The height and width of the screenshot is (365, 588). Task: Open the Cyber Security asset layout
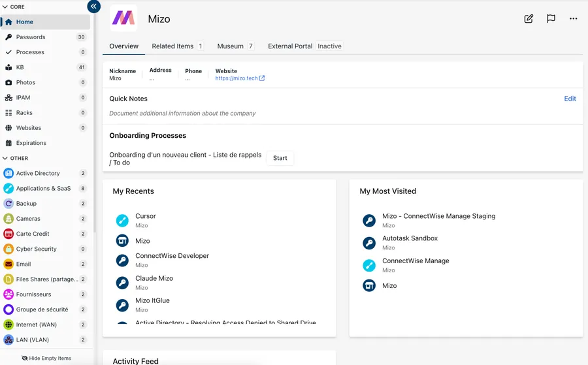[45, 249]
